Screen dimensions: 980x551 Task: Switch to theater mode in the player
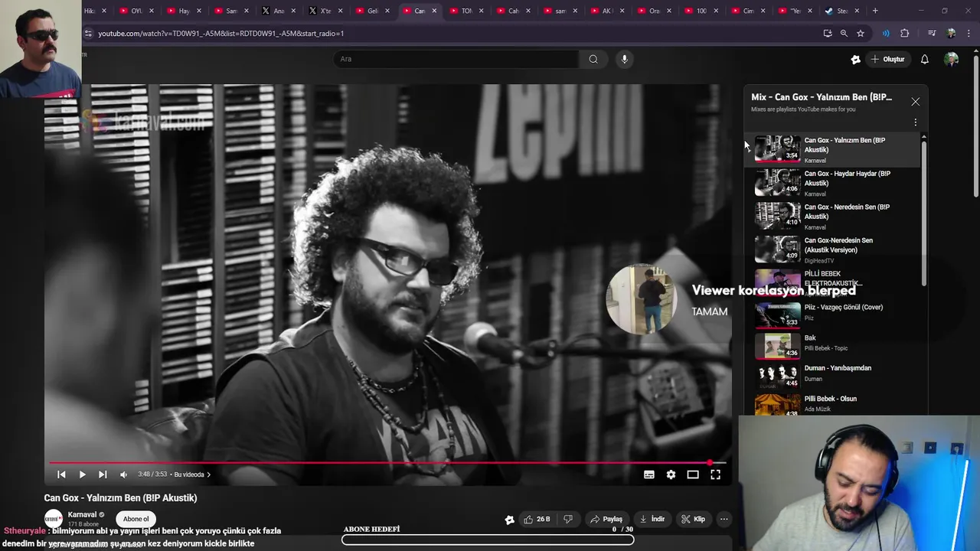[693, 474]
